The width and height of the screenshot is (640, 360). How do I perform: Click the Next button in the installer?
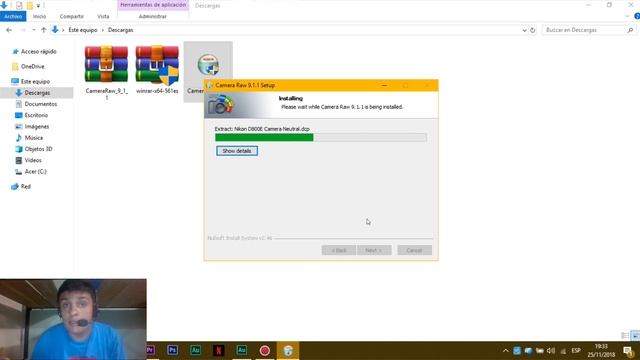(374, 250)
